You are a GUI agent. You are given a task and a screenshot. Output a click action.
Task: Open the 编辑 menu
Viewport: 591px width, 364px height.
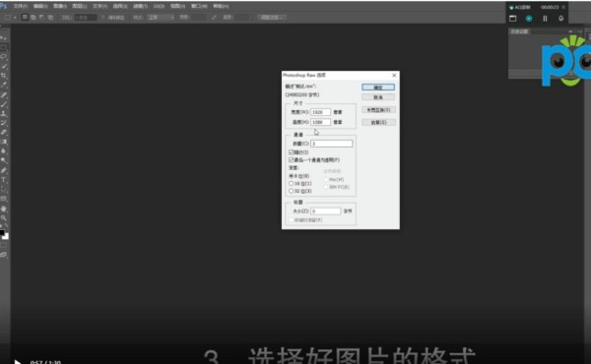pyautogui.click(x=40, y=6)
